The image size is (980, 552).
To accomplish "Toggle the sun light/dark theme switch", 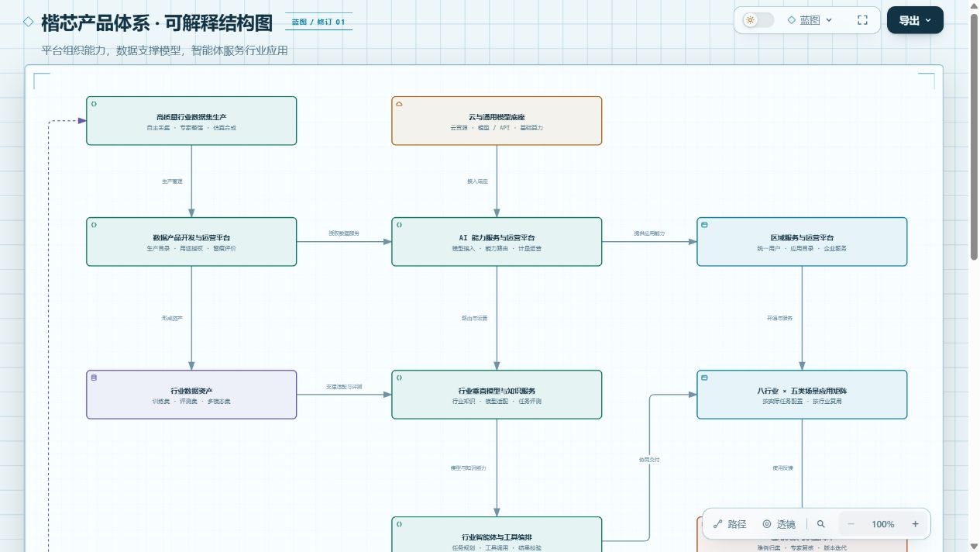I will (758, 20).
